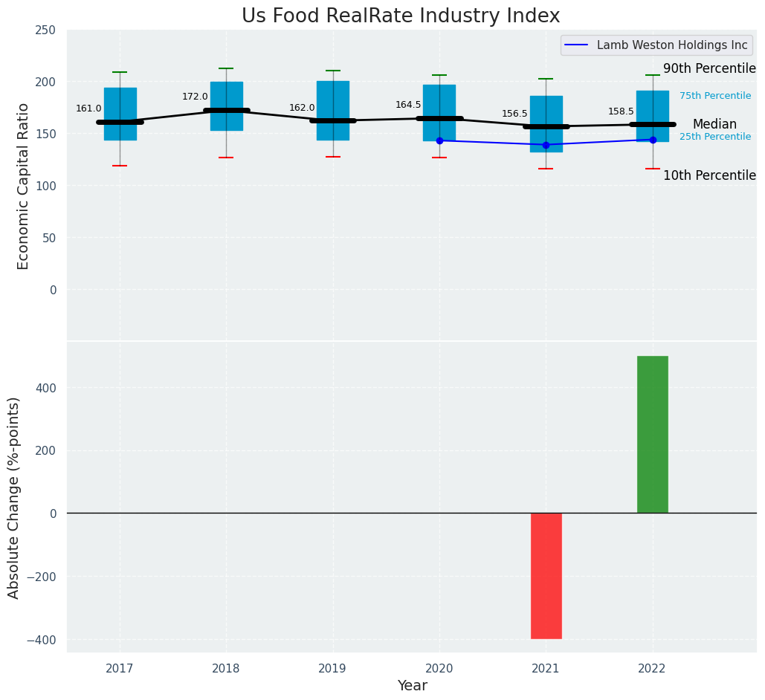Click the green 2022 absolute change bar

click(x=652, y=434)
